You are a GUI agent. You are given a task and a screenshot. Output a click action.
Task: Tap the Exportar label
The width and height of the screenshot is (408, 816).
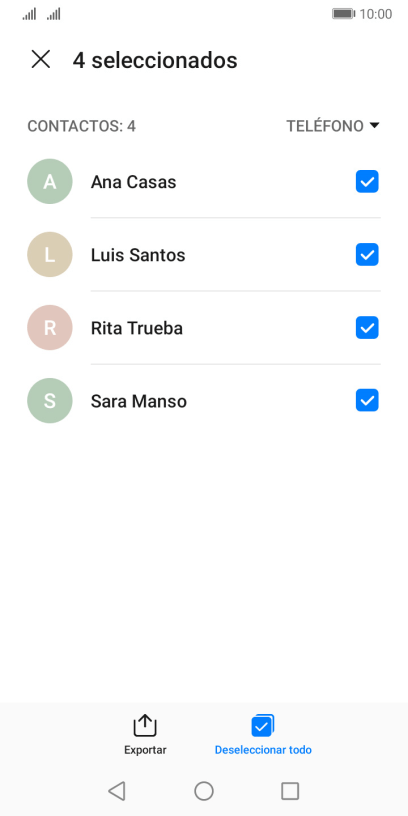(x=145, y=750)
